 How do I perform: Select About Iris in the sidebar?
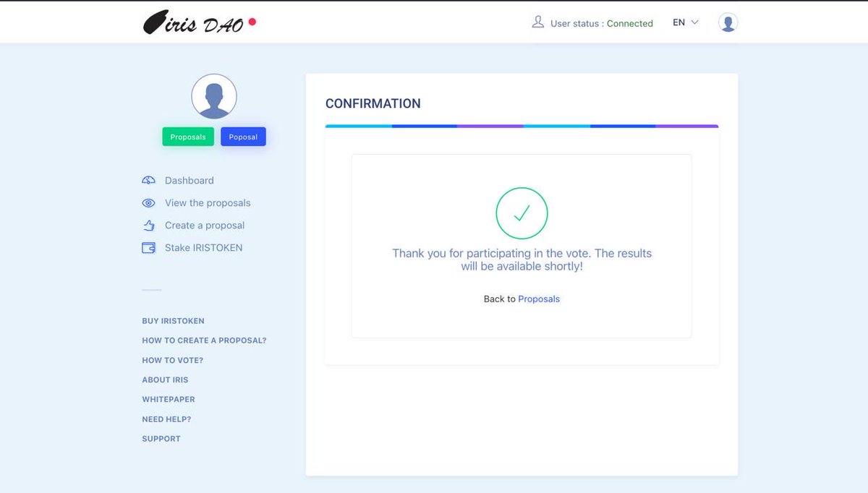point(163,380)
